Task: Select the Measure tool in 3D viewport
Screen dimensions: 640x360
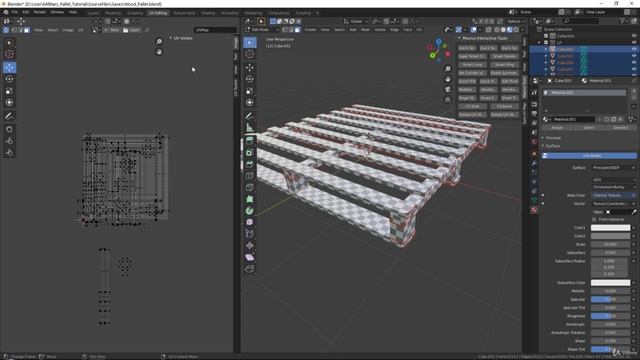Action: (250, 128)
